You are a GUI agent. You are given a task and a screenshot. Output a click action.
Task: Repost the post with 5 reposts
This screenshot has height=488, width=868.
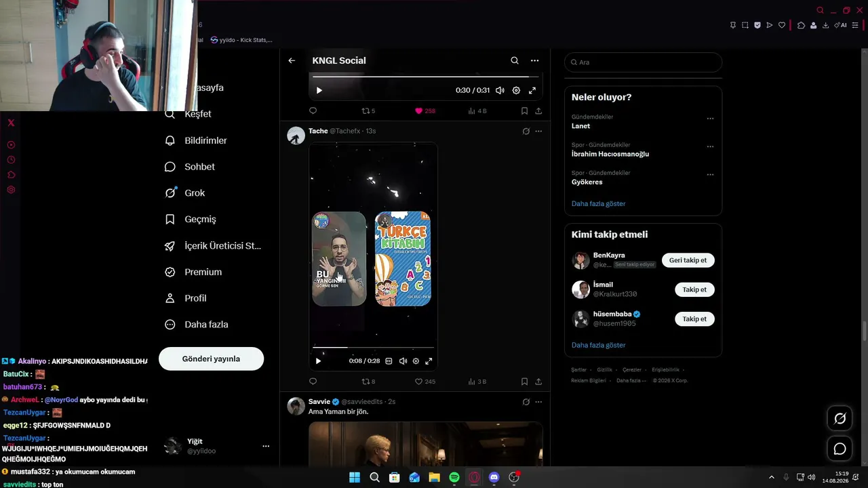point(368,110)
